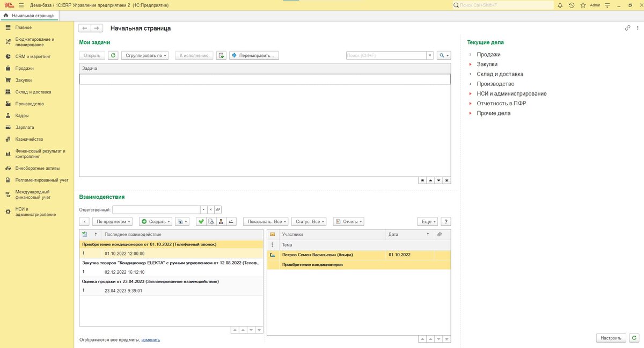Screen dimensions: 644x348
Task: Open Зарплата section in the sidebar
Action: (x=25, y=127)
